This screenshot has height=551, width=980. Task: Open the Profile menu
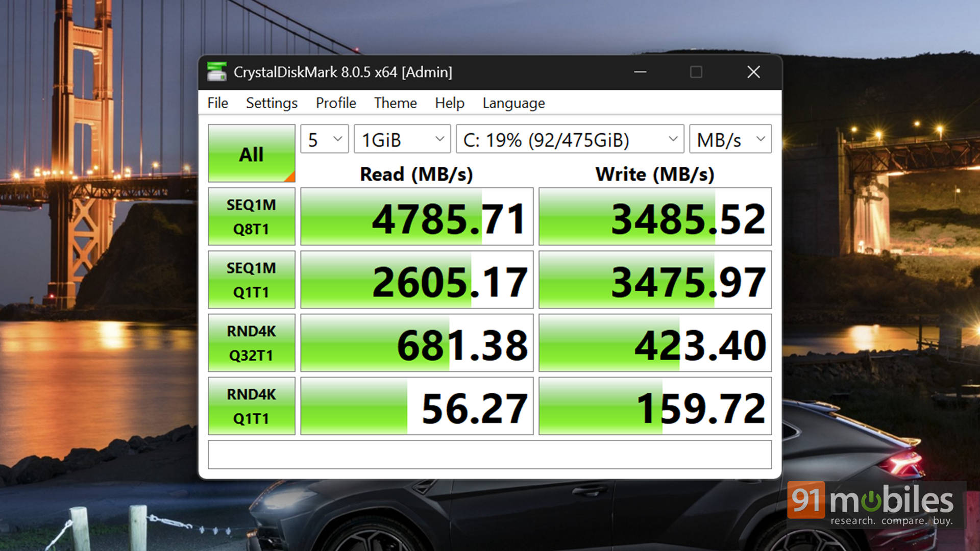pyautogui.click(x=336, y=103)
